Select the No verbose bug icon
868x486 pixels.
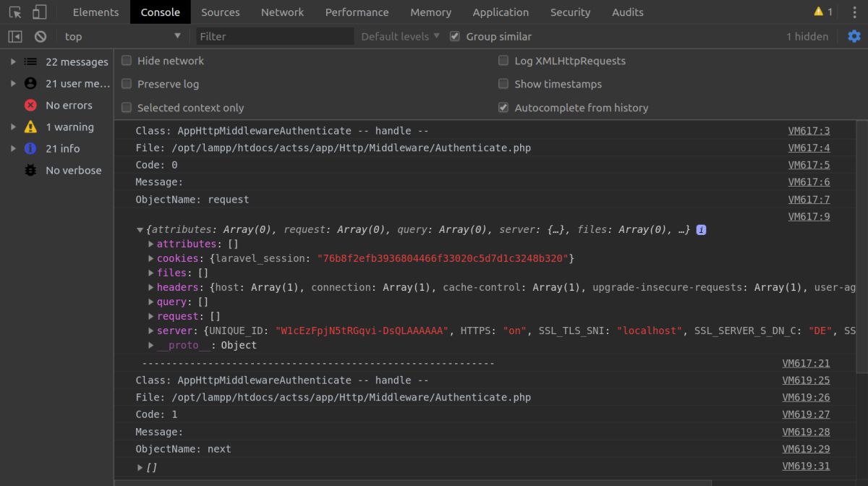coord(30,170)
